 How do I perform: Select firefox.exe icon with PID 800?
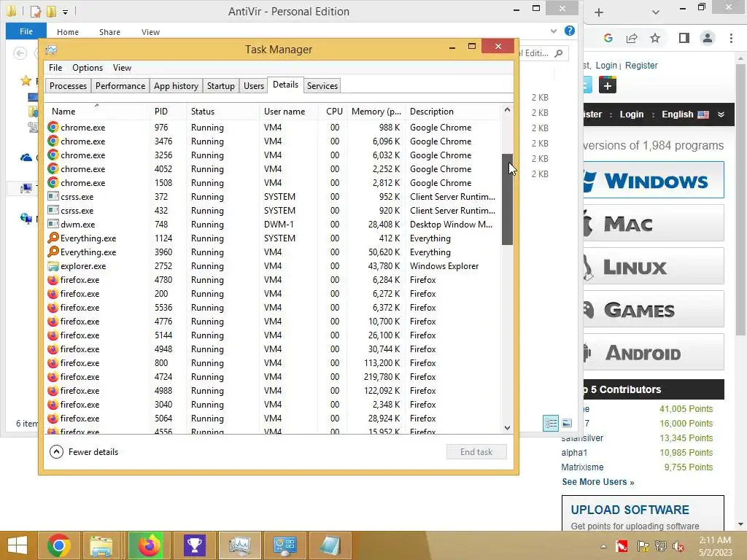coord(53,363)
